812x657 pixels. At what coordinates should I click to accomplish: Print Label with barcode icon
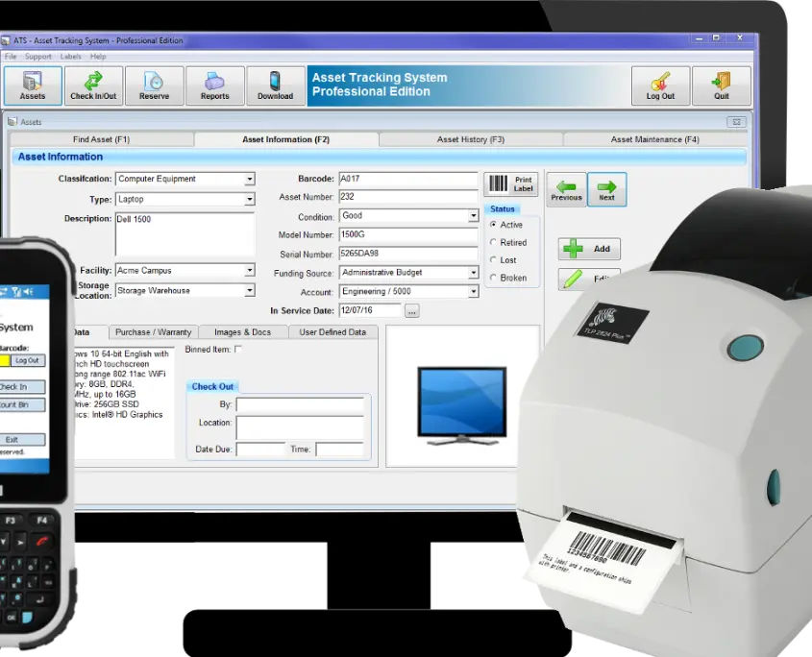point(510,183)
